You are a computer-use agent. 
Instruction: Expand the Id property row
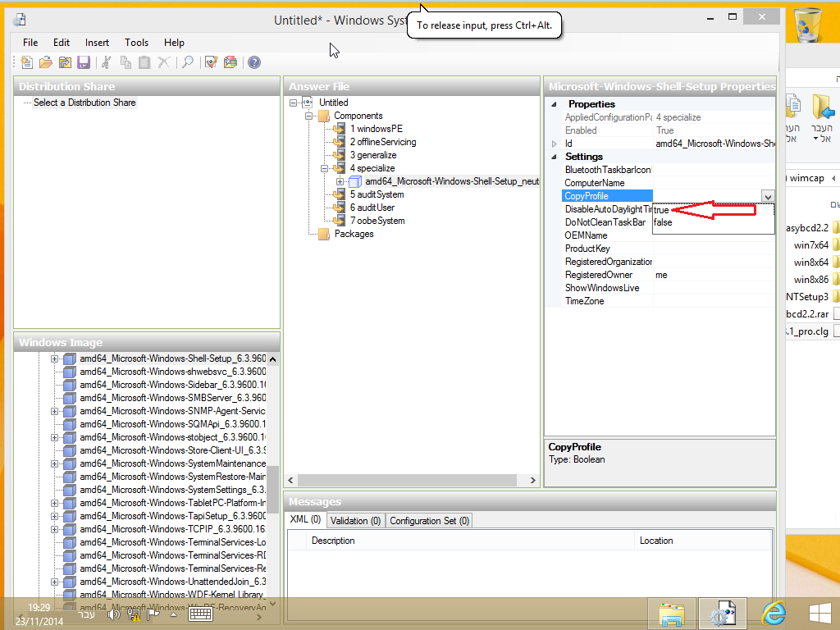click(x=555, y=144)
